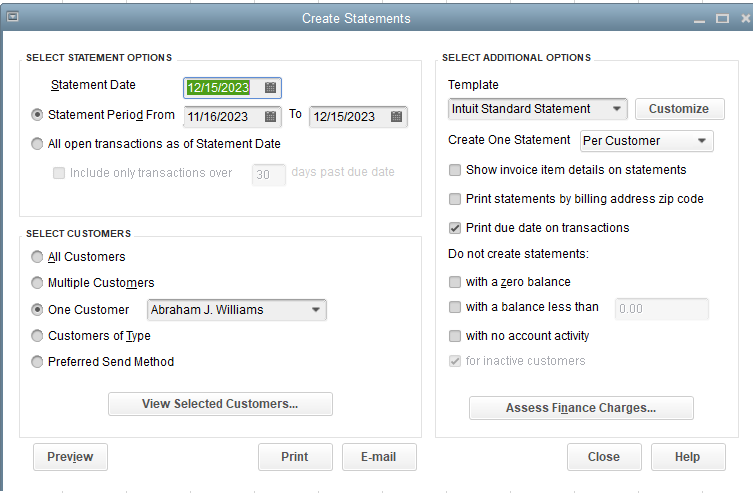The image size is (753, 493).
Task: Click the Customize template button
Action: pos(679,109)
